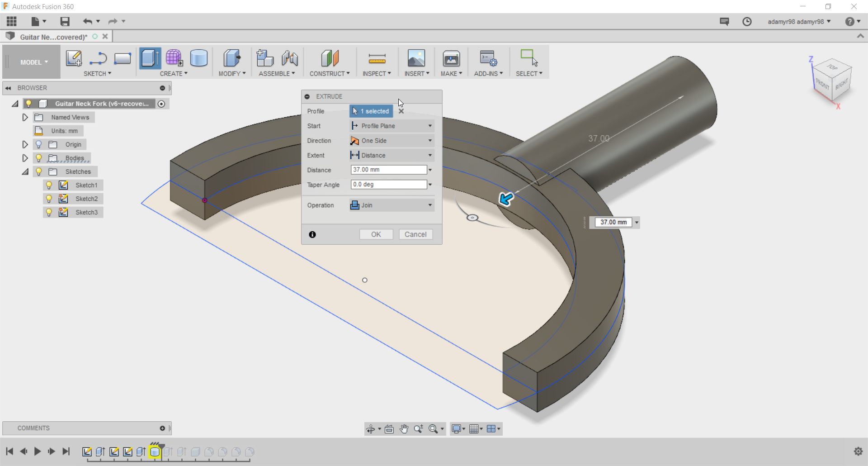The image size is (868, 466).
Task: Select the Pan tool in navigation bar
Action: coord(404,429)
